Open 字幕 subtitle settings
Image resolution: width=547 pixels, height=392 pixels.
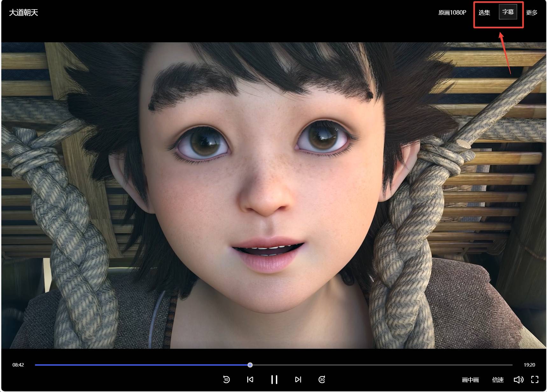point(508,12)
